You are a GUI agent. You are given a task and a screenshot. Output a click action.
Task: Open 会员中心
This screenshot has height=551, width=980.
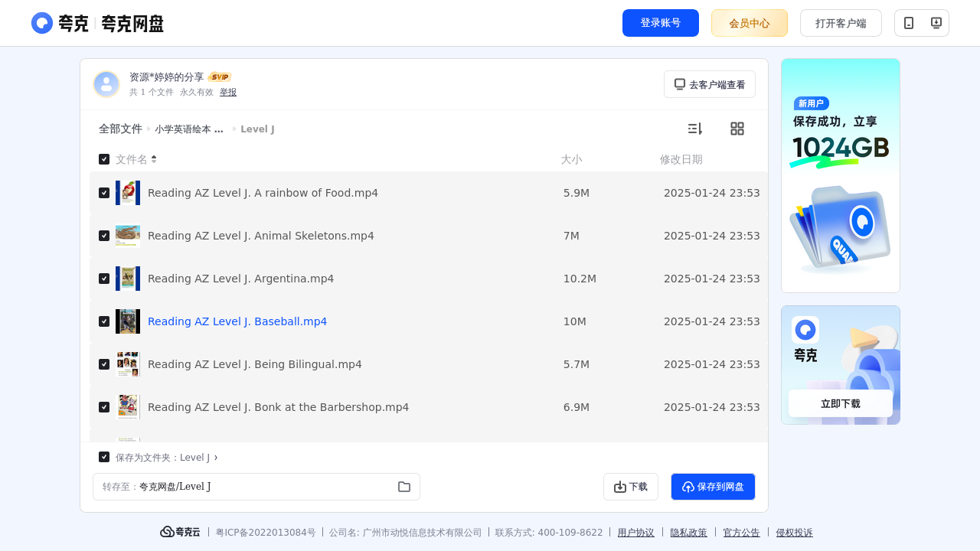(x=750, y=23)
